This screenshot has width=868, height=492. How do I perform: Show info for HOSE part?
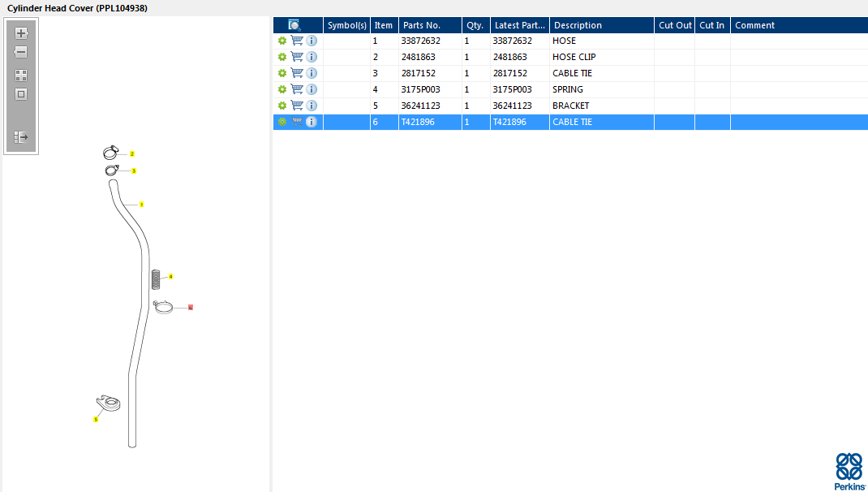(312, 41)
